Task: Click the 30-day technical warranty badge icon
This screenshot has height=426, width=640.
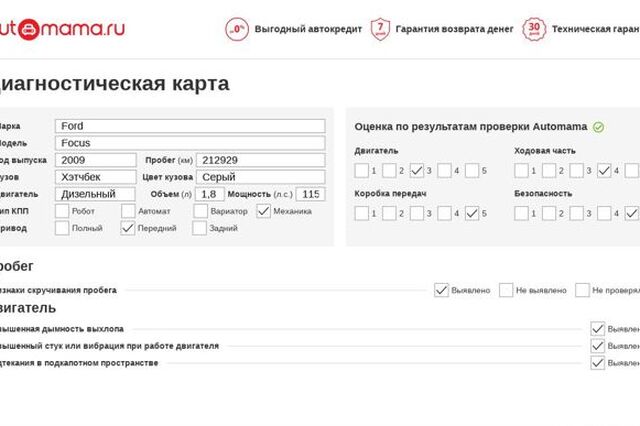Action: pyautogui.click(x=534, y=29)
